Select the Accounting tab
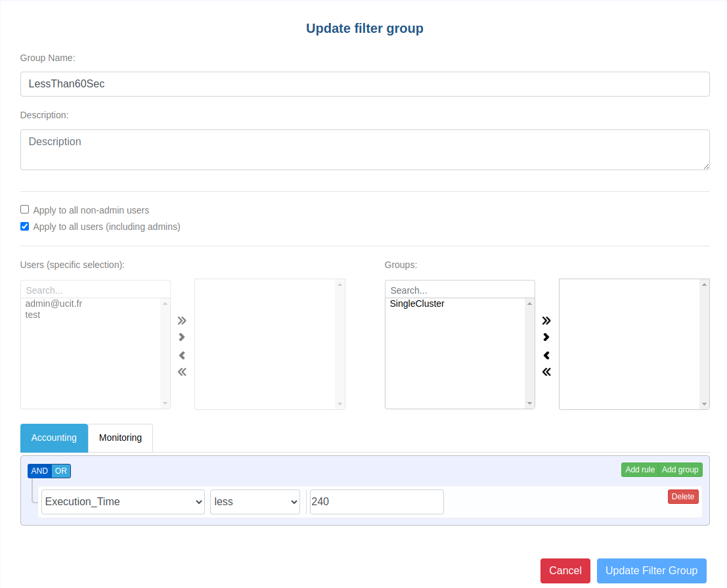The height and width of the screenshot is (588, 727). [x=54, y=438]
